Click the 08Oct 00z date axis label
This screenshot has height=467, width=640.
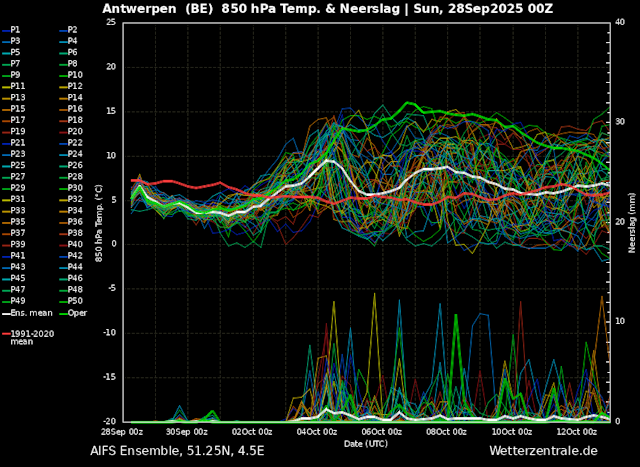point(446,432)
